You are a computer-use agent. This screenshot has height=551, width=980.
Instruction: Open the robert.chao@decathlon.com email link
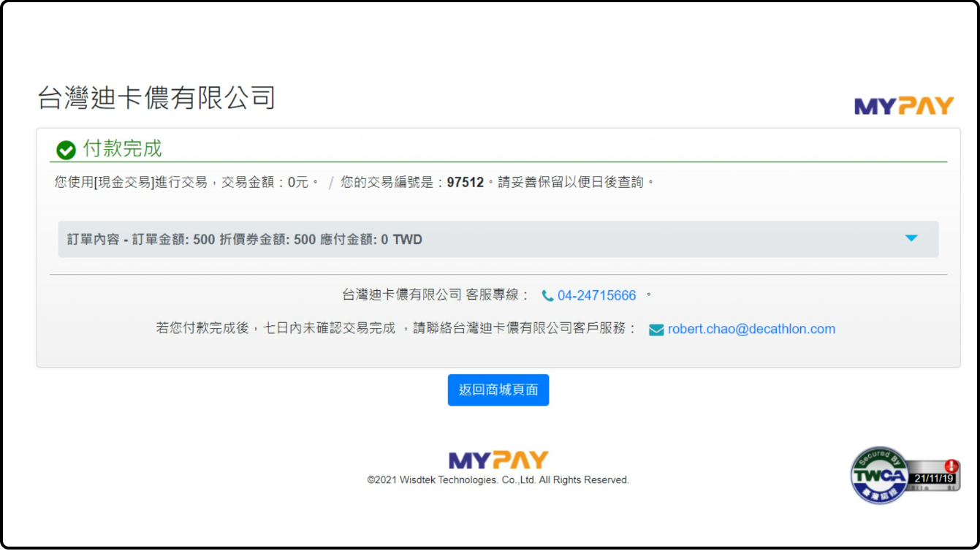tap(751, 329)
